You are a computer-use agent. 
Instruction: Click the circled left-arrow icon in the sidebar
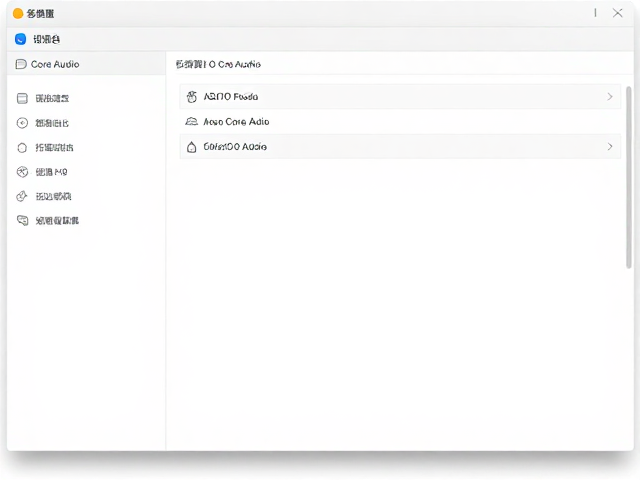[22, 123]
